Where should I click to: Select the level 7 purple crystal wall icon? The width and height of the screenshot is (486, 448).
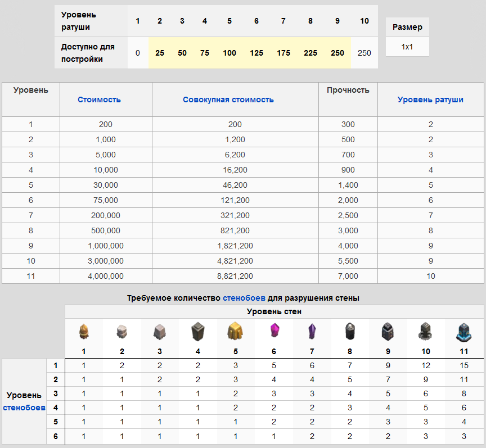[312, 332]
